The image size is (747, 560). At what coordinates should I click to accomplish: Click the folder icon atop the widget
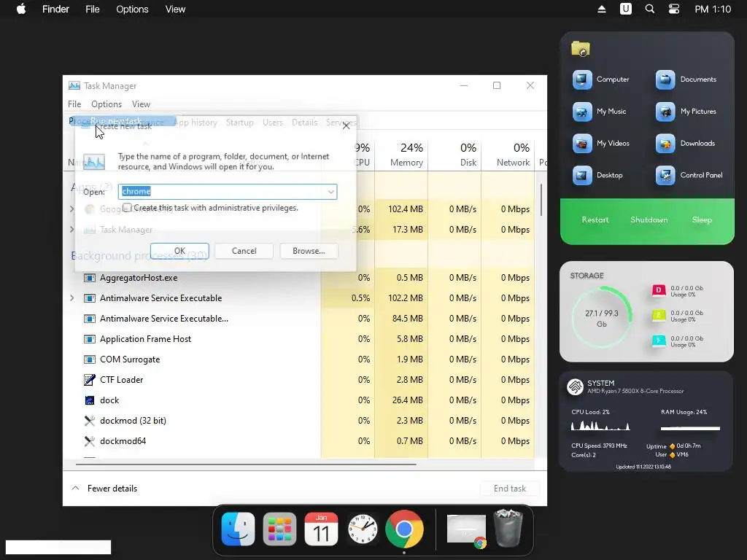[x=580, y=49]
